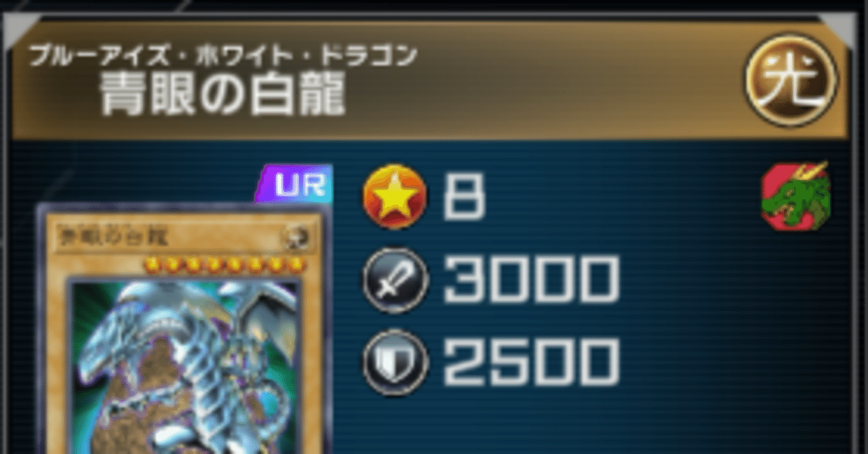
Task: Click the DEF shield icon
Action: coord(395,363)
